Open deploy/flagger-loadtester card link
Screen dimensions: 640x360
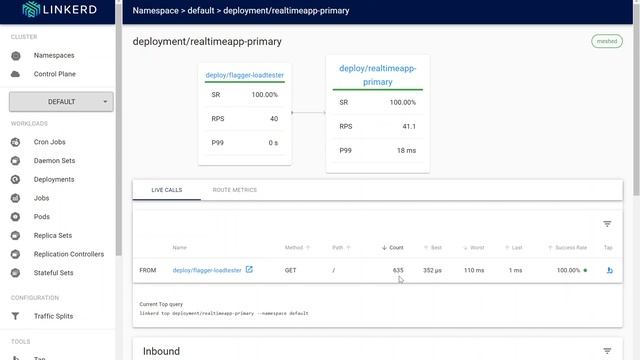point(244,75)
